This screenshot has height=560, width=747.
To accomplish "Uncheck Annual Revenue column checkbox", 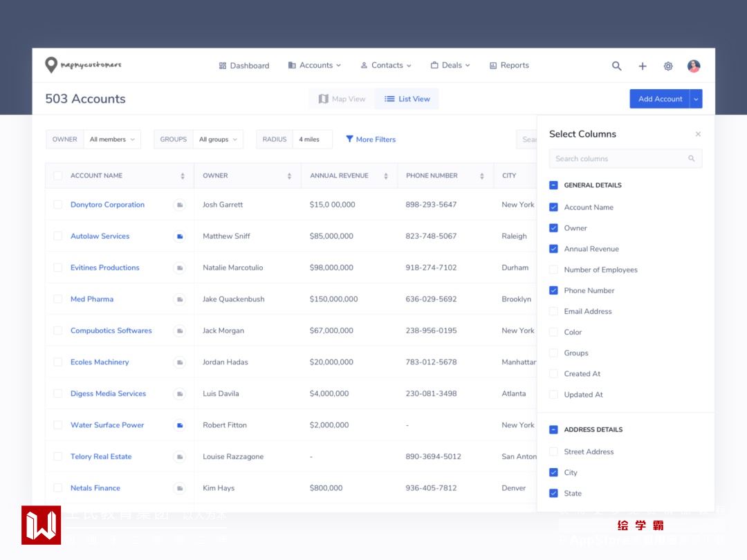I will click(553, 249).
